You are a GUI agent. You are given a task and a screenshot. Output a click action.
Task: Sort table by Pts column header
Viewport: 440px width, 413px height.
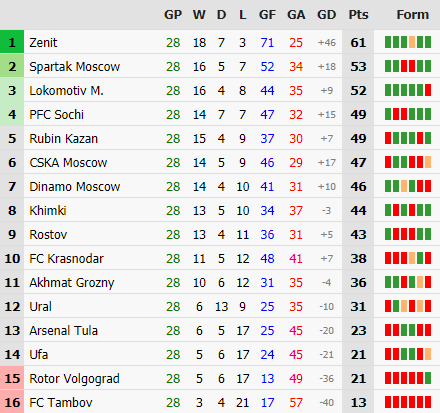coord(358,15)
